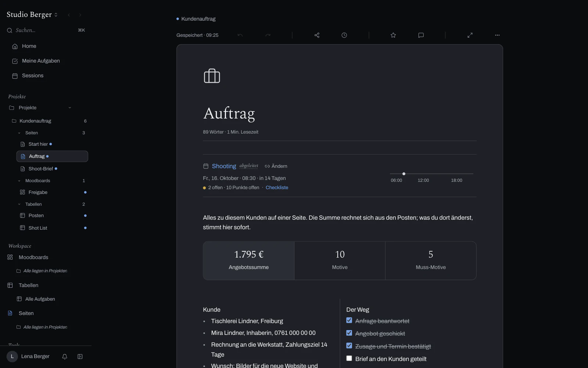Expand page to full width icon

pos(470,35)
